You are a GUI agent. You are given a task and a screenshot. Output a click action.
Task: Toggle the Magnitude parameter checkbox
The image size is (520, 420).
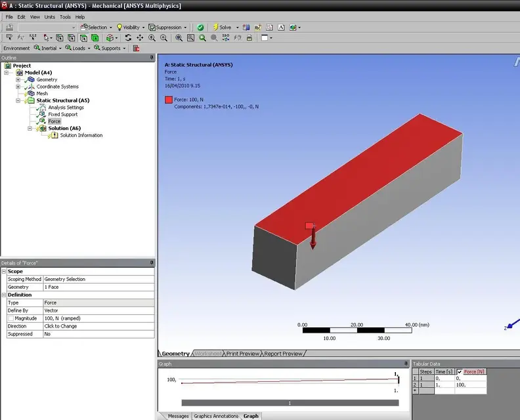click(11, 318)
